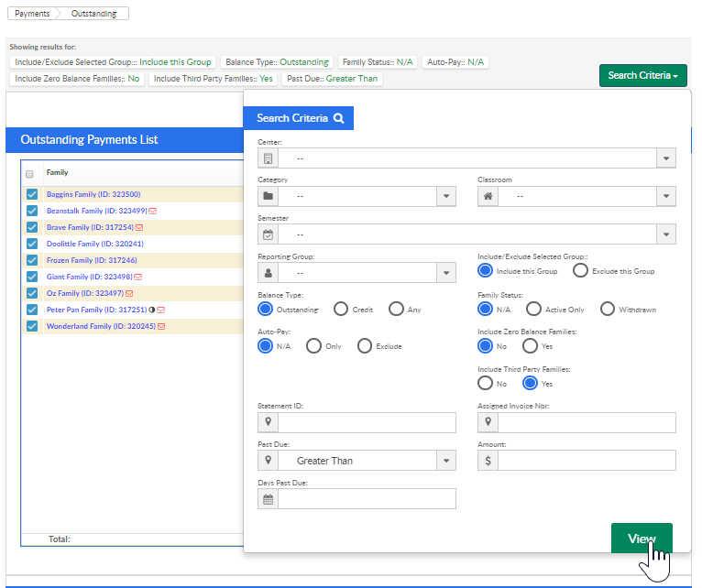Click the pin icon beside Past Due
The width and height of the screenshot is (702, 588).
click(x=268, y=460)
